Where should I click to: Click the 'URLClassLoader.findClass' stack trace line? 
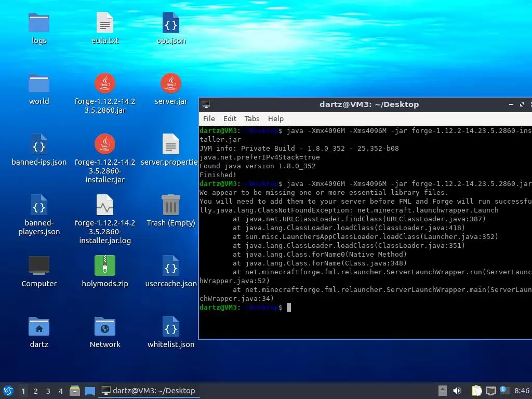pyautogui.click(x=359, y=219)
